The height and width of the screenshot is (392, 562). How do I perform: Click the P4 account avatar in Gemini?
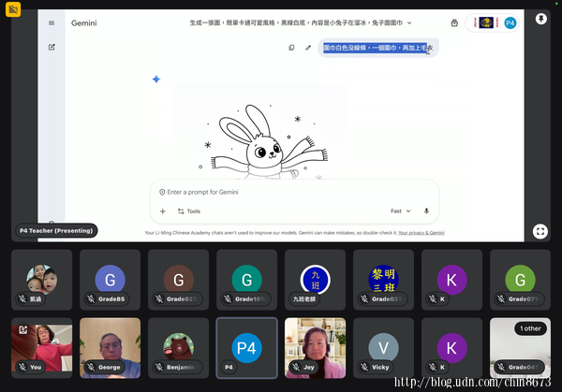[x=510, y=22]
